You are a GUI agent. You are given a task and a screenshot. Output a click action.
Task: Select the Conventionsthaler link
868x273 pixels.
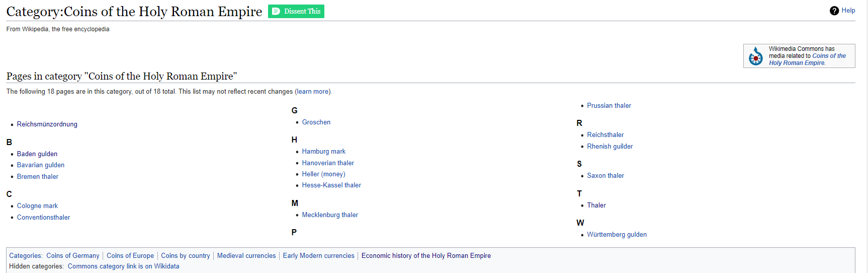pyautogui.click(x=43, y=218)
